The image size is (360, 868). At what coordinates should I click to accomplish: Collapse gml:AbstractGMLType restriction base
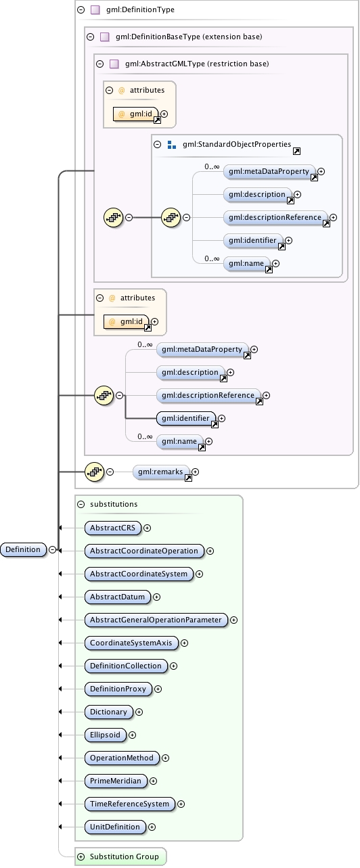(x=100, y=64)
